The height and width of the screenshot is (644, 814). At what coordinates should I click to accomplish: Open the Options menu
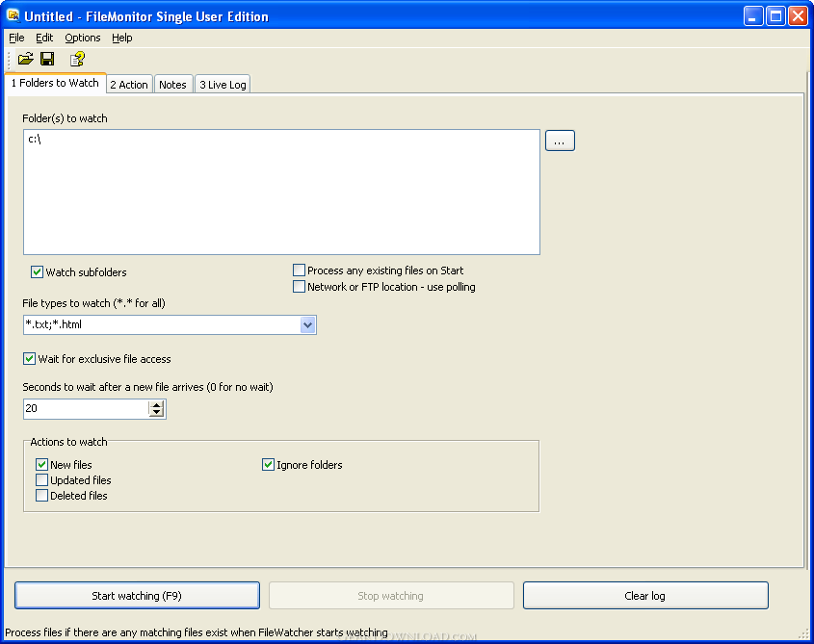coord(83,38)
